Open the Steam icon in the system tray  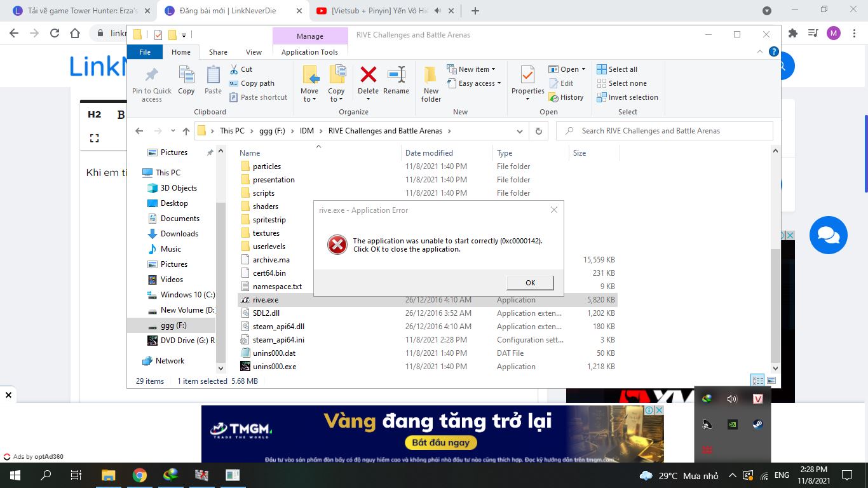[x=757, y=424]
